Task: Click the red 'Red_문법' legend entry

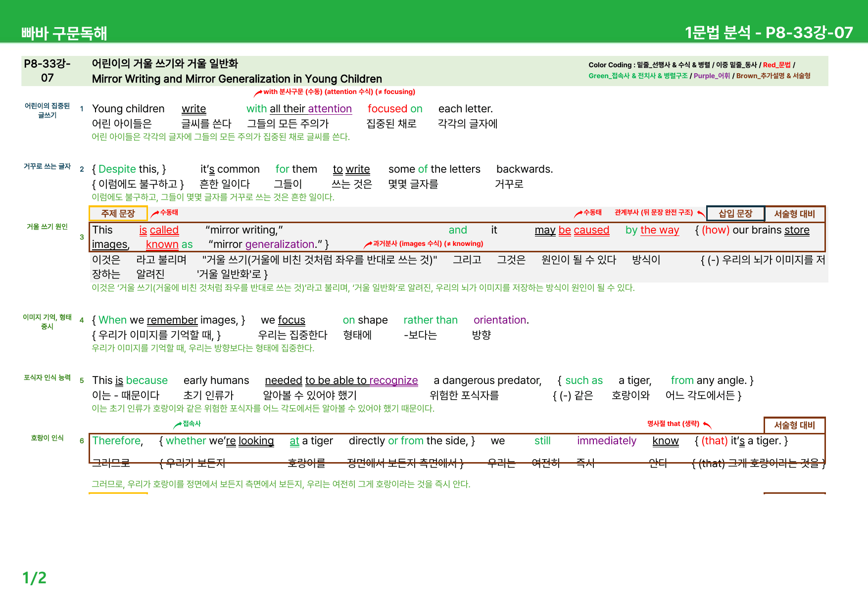Action: coord(776,65)
